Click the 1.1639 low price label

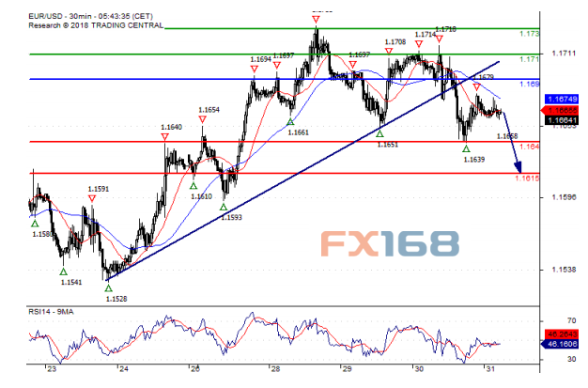(x=474, y=160)
